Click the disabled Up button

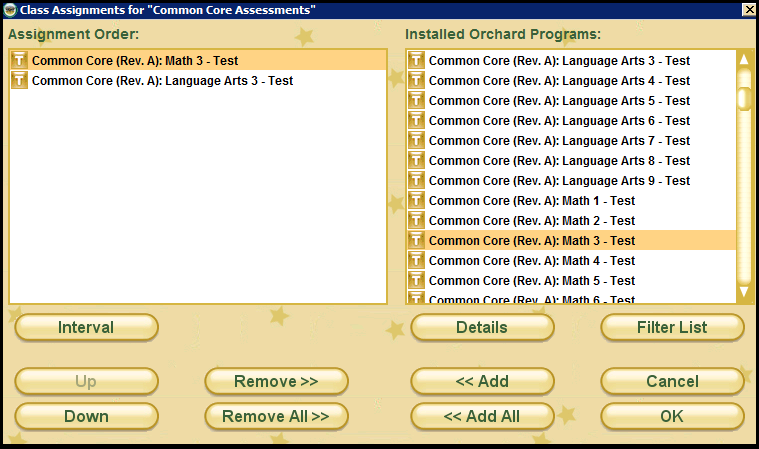(x=86, y=381)
